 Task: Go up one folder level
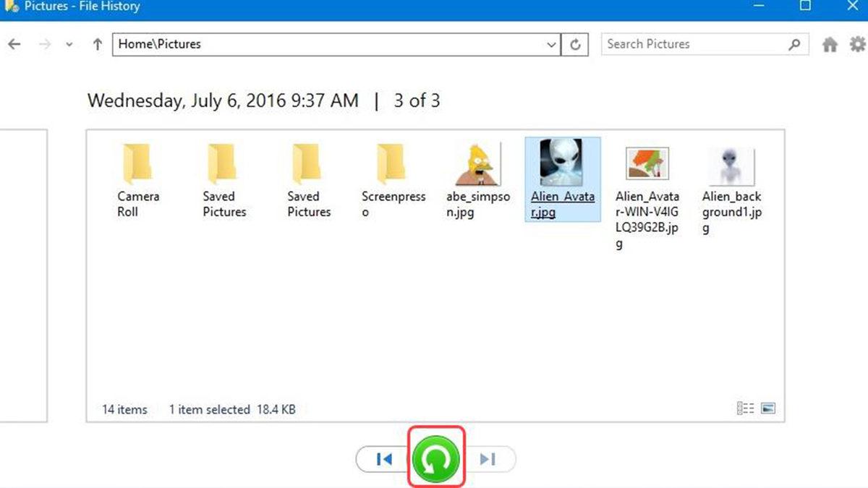point(98,44)
